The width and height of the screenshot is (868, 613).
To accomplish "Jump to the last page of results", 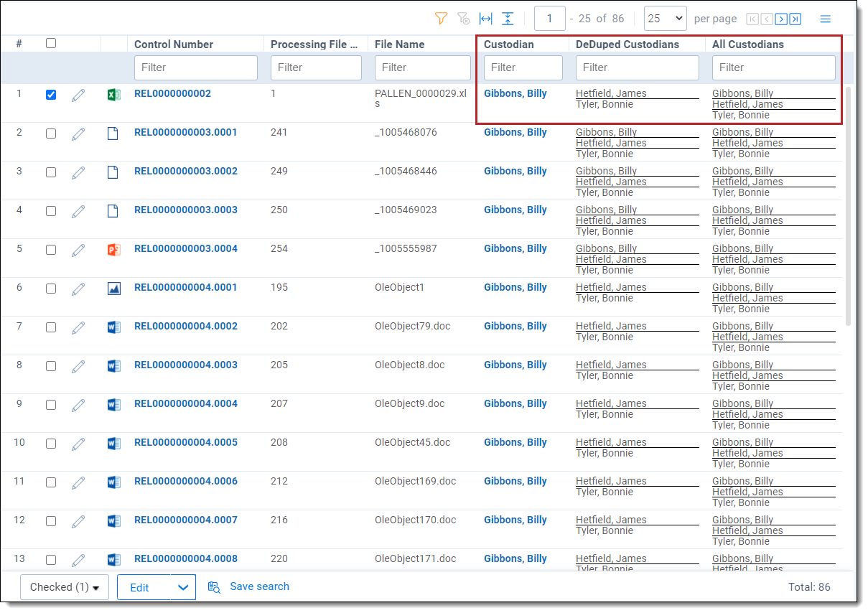I will click(x=795, y=19).
